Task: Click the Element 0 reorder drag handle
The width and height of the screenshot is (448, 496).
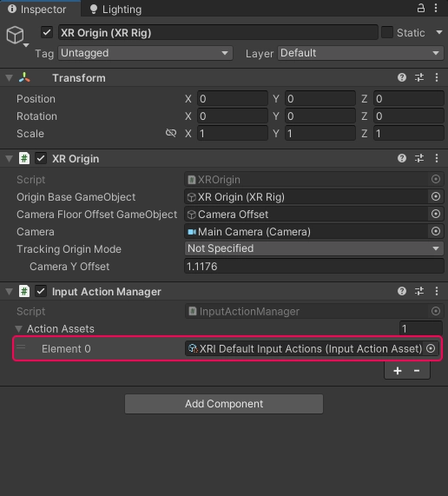Action: (21, 347)
